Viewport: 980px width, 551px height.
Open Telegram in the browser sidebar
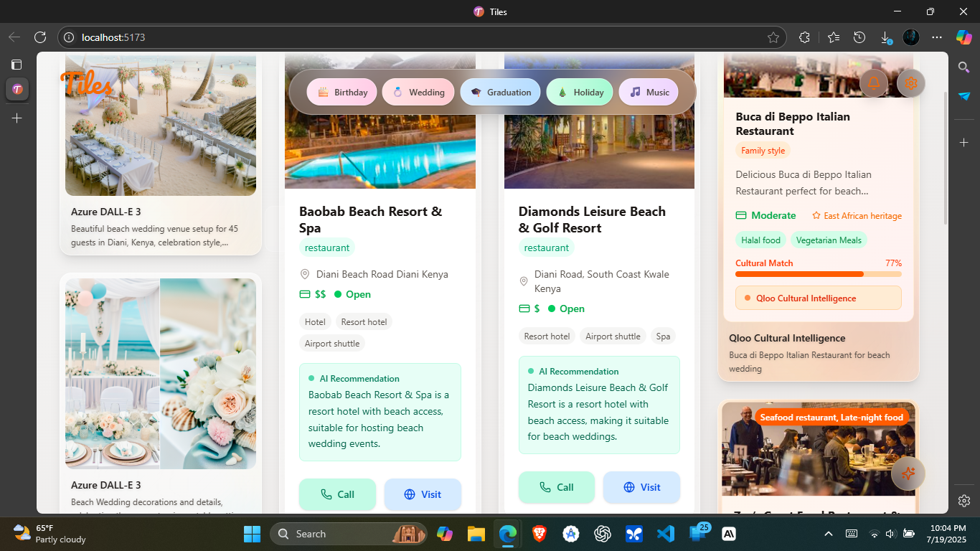963,95
